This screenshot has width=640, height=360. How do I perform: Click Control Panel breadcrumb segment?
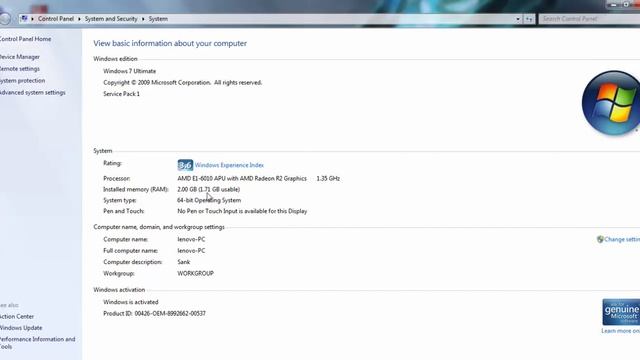coord(56,19)
